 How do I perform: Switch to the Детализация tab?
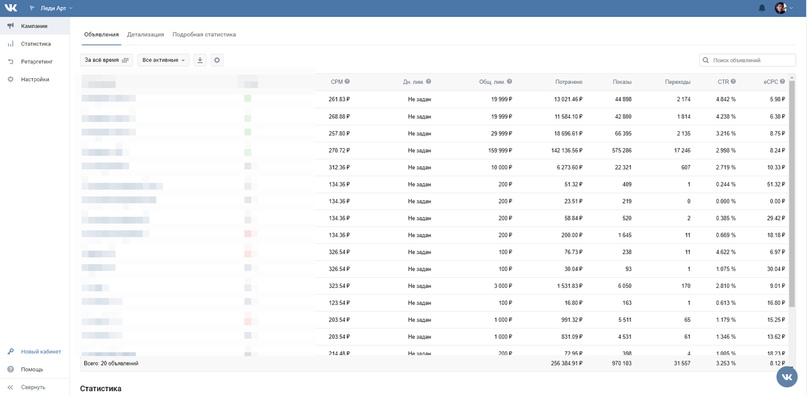point(146,35)
